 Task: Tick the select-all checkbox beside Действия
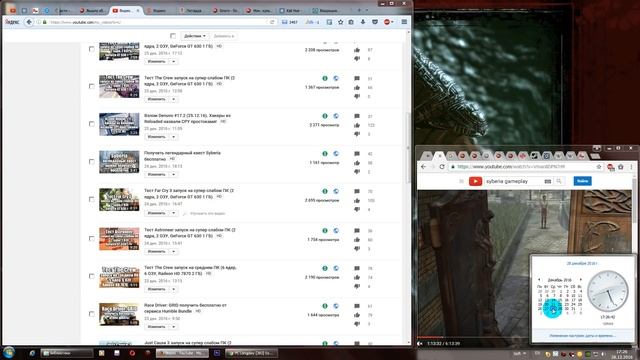point(173,36)
